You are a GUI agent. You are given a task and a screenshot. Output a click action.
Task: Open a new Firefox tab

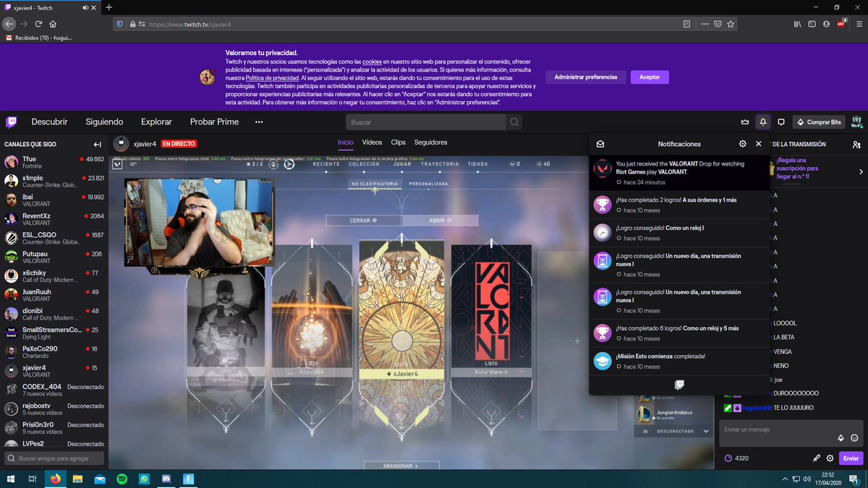(x=109, y=7)
